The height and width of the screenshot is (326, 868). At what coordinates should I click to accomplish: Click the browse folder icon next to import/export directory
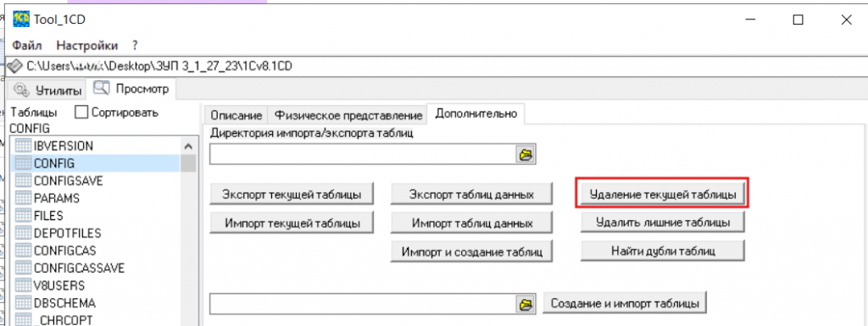(x=526, y=155)
